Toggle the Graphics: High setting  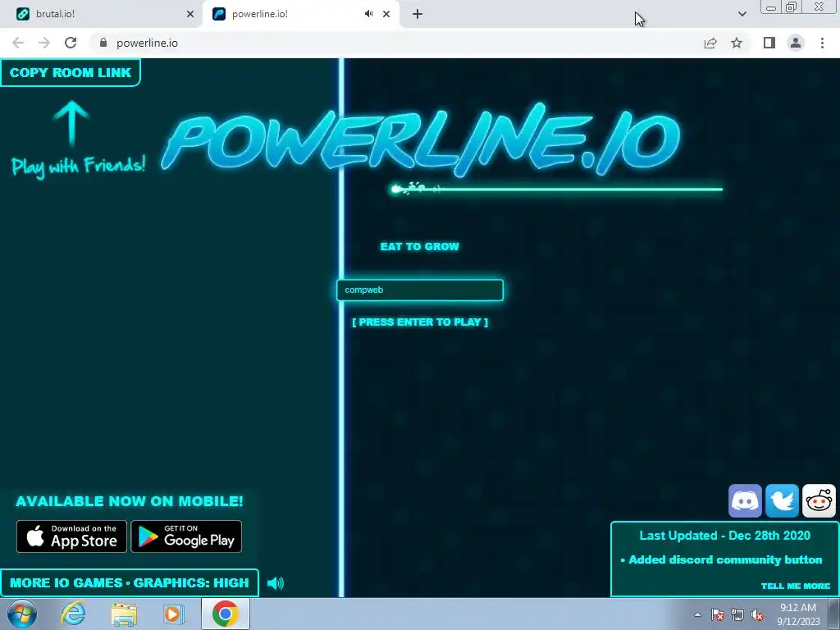(x=191, y=583)
